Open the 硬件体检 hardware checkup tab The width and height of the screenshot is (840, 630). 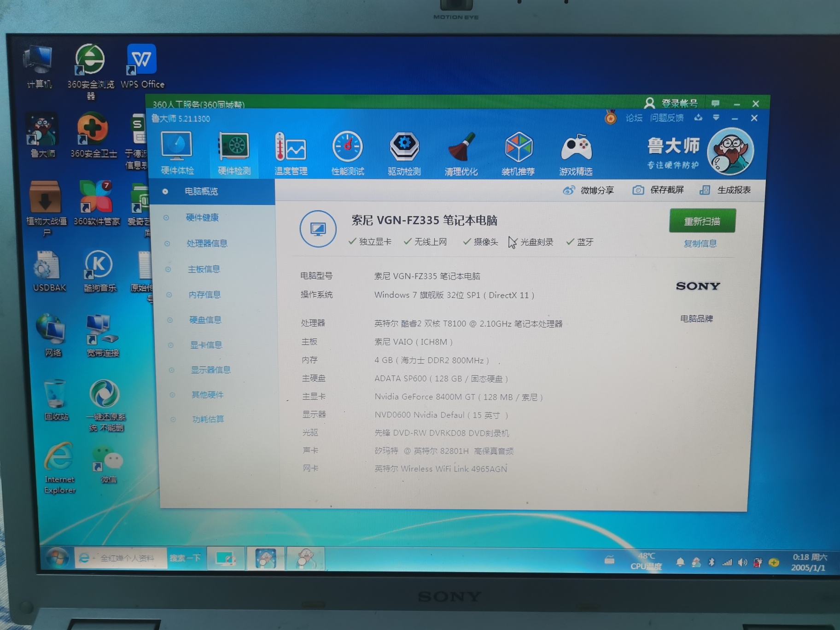(x=177, y=153)
